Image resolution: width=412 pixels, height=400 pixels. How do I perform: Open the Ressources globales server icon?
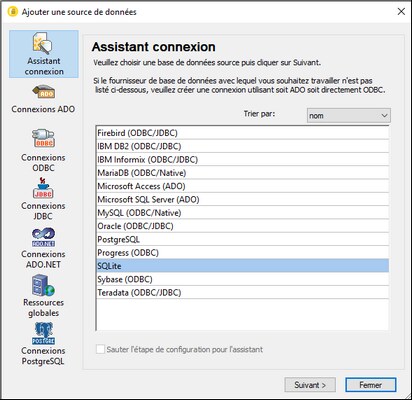pyautogui.click(x=43, y=285)
